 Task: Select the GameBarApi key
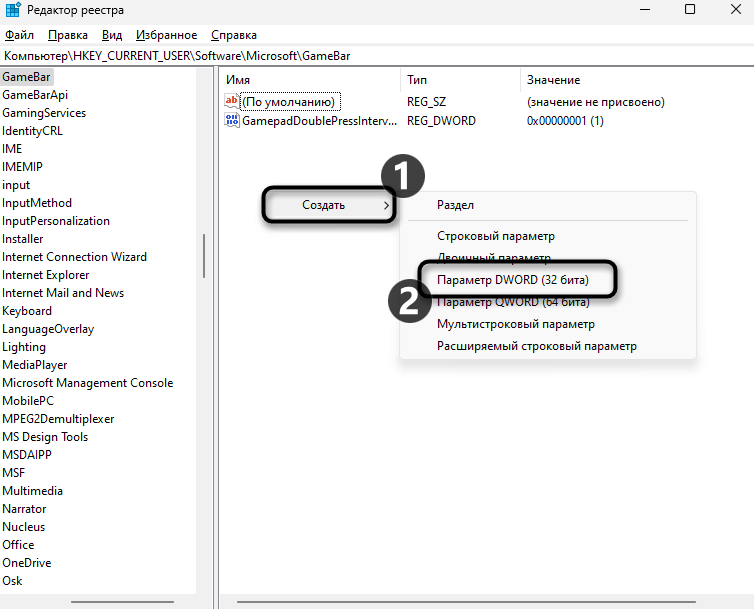coord(35,95)
